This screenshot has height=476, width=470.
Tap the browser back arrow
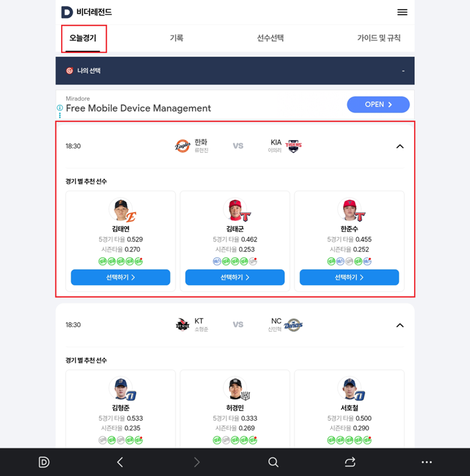120,462
